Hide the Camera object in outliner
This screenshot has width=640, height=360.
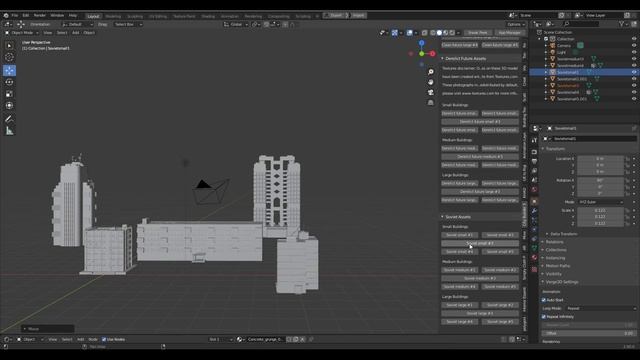[634, 46]
